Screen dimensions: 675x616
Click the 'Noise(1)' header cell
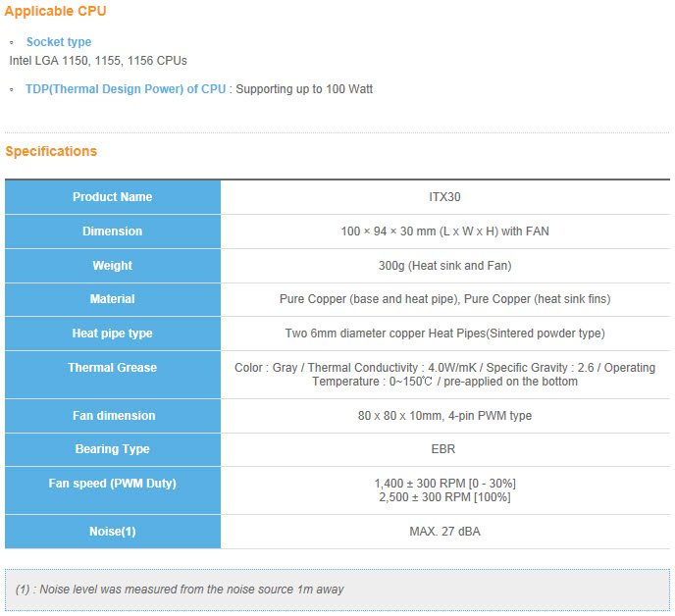tap(113, 532)
